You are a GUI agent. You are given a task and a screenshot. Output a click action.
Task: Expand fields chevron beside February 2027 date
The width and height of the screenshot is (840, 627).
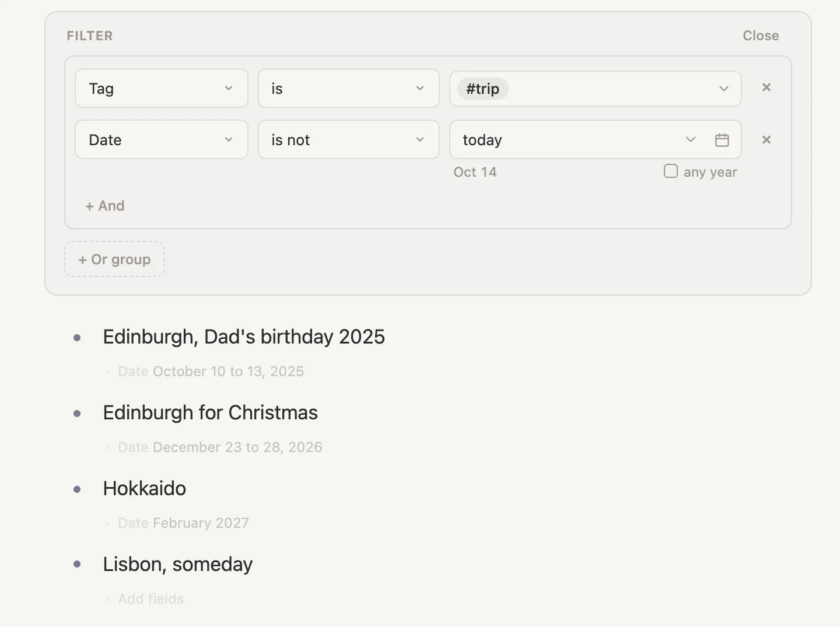click(107, 523)
